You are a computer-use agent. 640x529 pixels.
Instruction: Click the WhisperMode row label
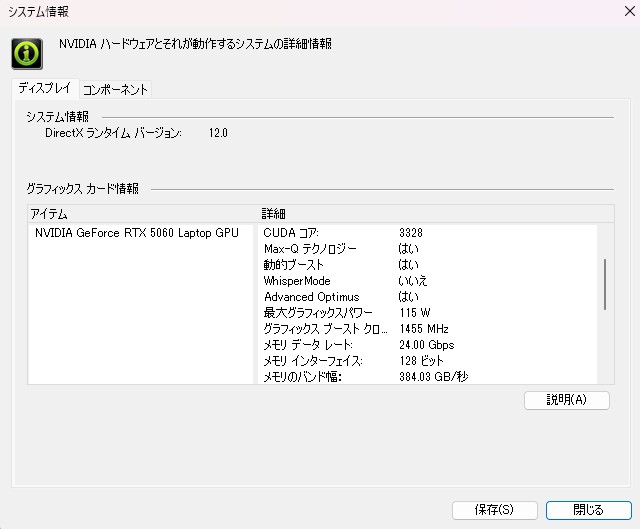pos(297,281)
